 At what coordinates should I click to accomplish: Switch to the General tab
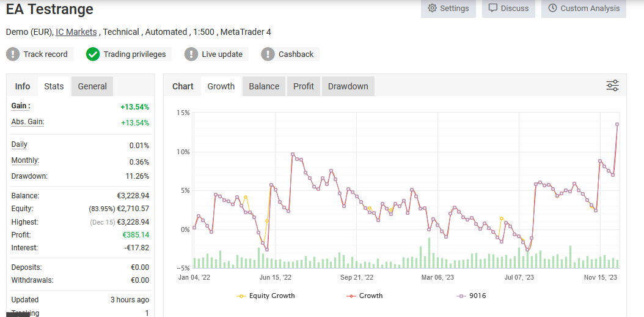click(x=92, y=86)
